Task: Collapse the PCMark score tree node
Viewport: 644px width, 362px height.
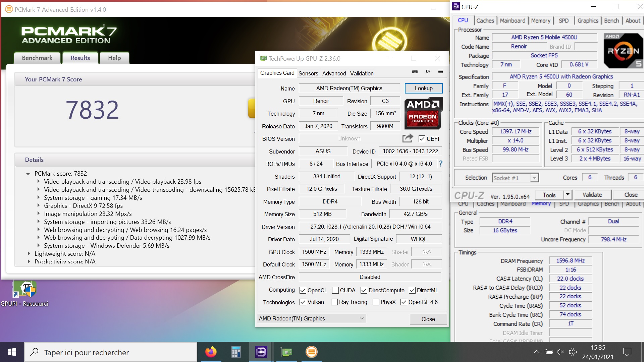Action: tap(28, 174)
